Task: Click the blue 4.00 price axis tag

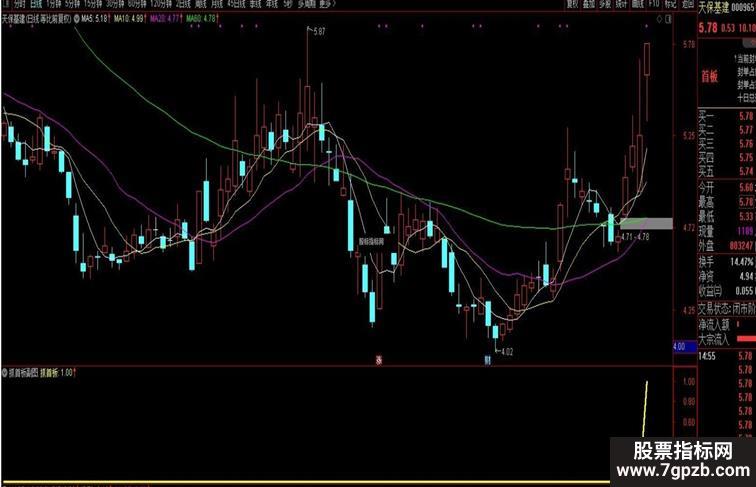Action: tap(685, 346)
